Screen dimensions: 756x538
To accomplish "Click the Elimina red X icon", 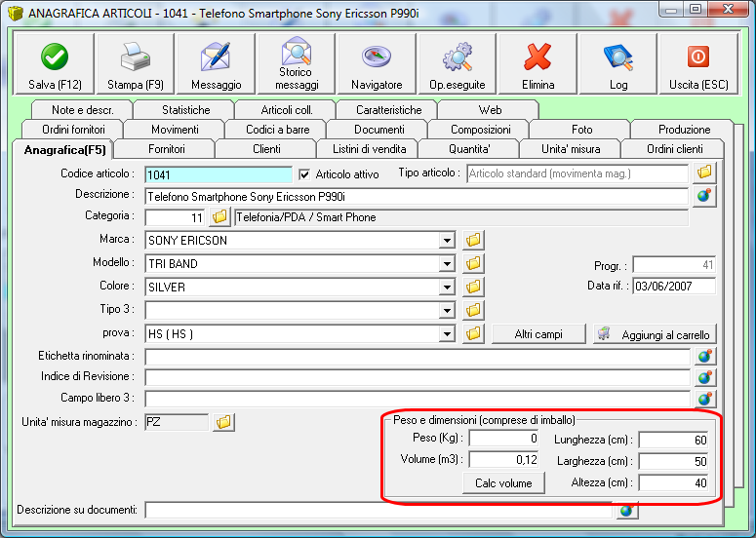I will pos(537,57).
